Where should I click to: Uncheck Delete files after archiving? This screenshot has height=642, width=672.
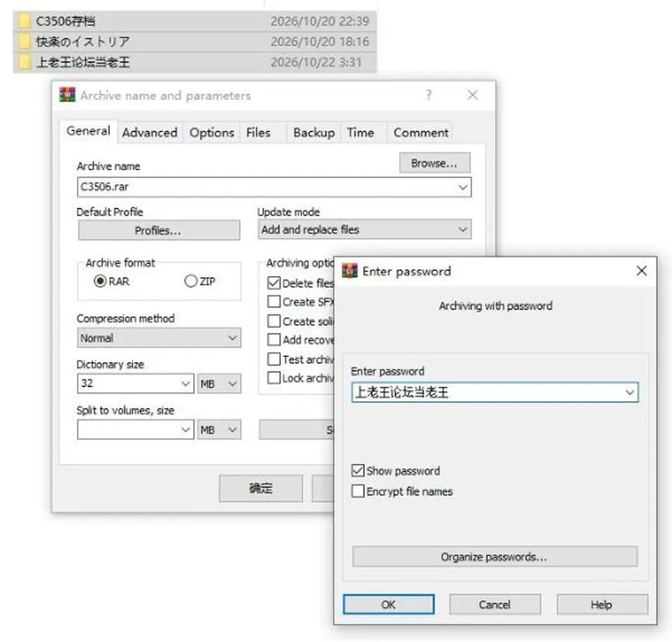(274, 283)
